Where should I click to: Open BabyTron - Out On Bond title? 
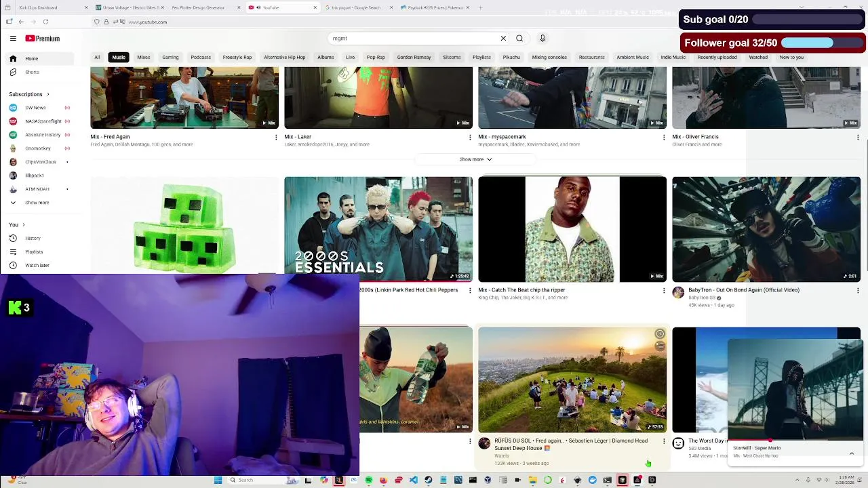(x=744, y=290)
